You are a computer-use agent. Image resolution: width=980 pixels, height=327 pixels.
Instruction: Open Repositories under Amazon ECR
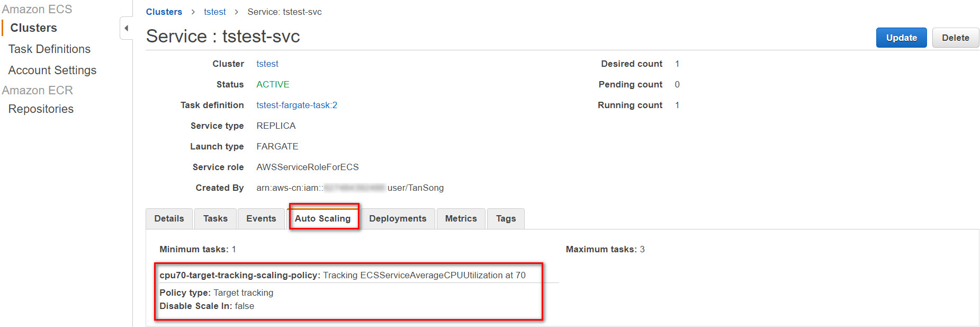[41, 109]
